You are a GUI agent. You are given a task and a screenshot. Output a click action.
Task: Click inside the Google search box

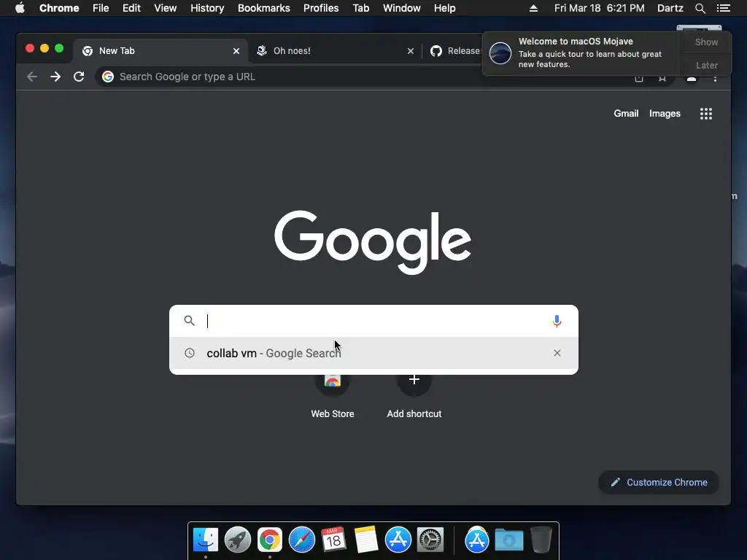pyautogui.click(x=373, y=322)
